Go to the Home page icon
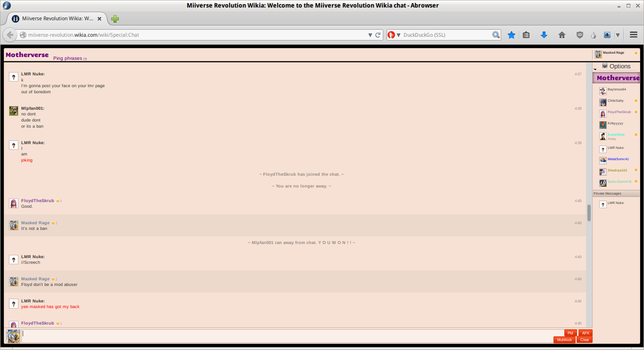 click(562, 35)
